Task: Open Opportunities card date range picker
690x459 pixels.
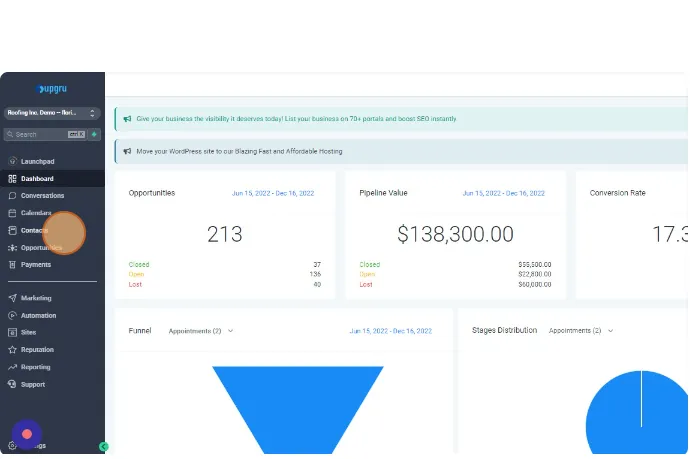Action: [x=273, y=193]
